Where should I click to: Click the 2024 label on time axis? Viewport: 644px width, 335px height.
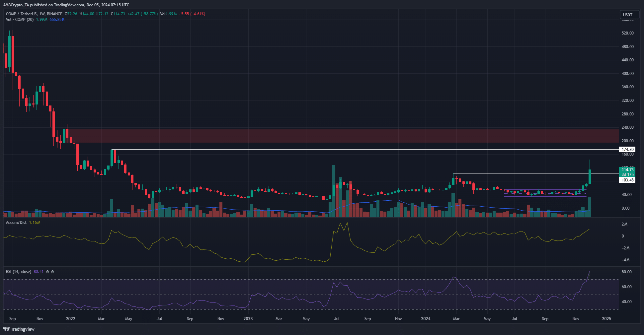pyautogui.click(x=426, y=319)
